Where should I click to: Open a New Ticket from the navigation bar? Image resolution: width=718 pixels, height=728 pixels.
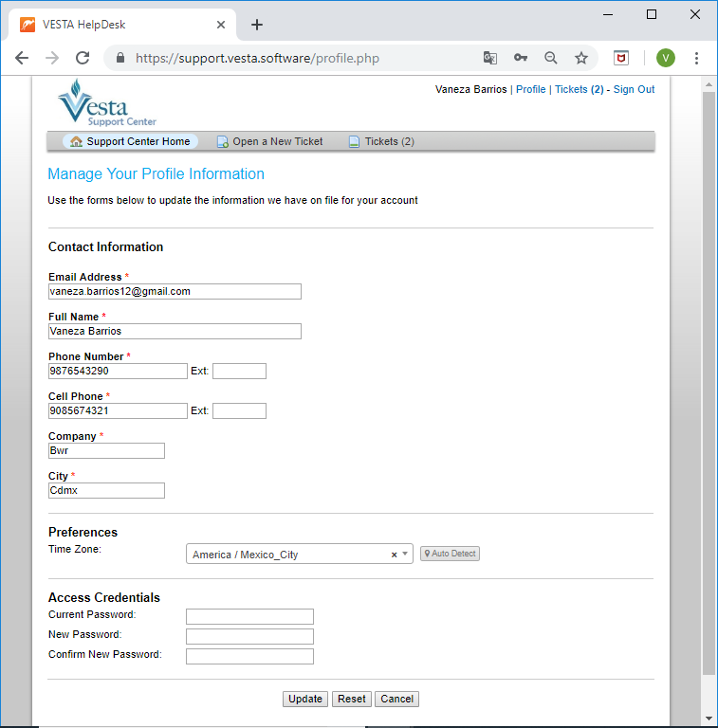tap(269, 141)
